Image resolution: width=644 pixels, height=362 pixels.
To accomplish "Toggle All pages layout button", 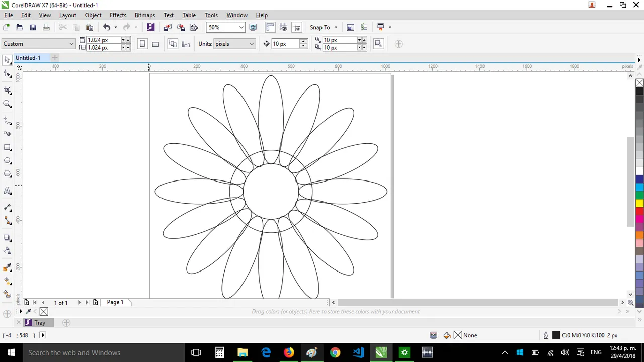I will coord(173,44).
